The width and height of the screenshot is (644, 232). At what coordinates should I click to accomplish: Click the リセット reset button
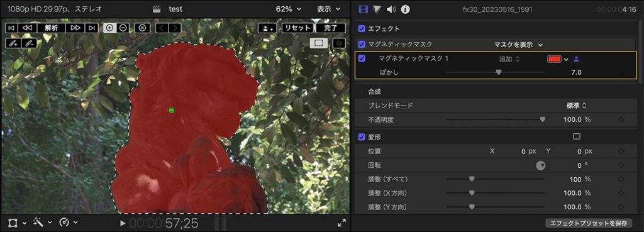click(297, 28)
